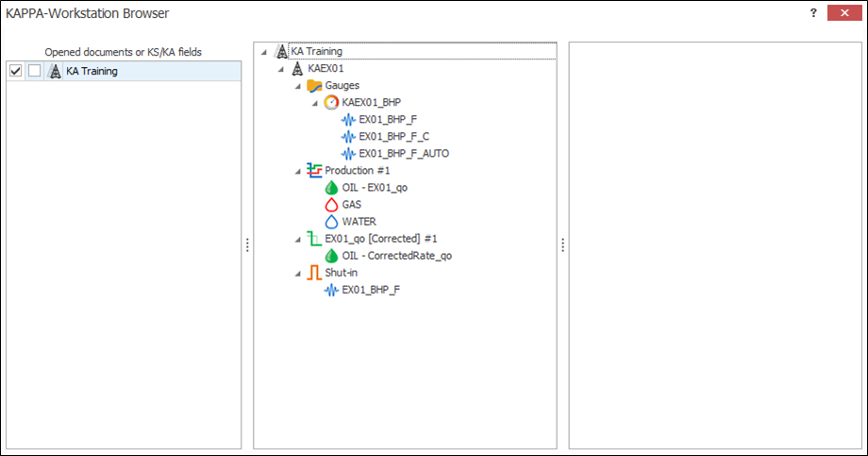The width and height of the screenshot is (868, 456).
Task: Click waveform icon of EX01_BHP_F_C
Action: click(348, 136)
